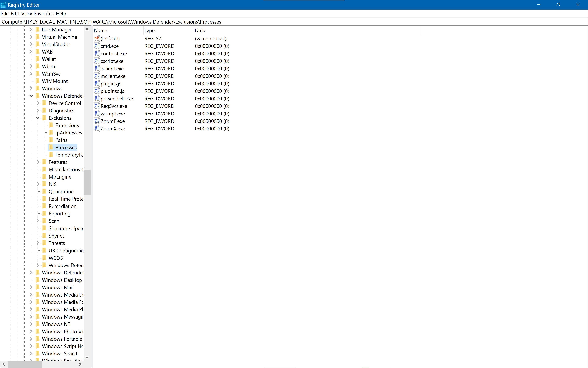
Task: Click the Registry Editor title bar icon
Action: point(3,5)
